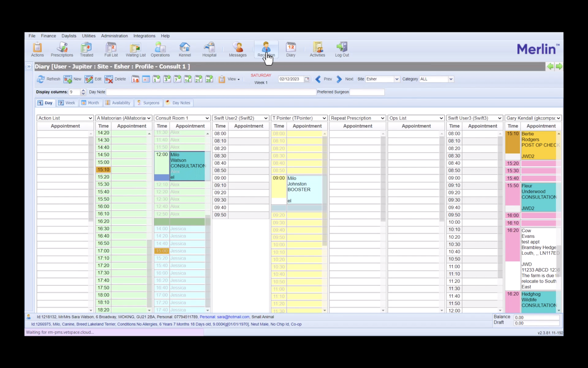Click into the Day Note field
Image resolution: width=588 pixels, height=368 pixels.
211,92
